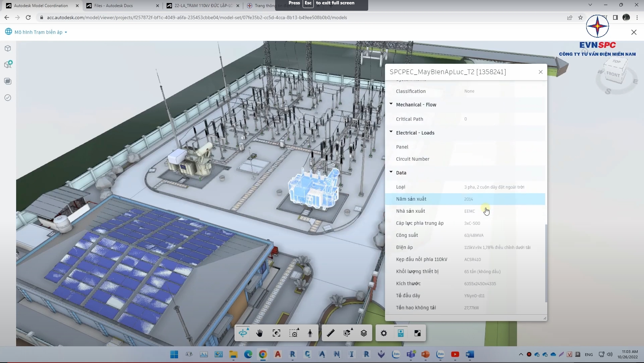Open viewer Settings gear
The image size is (644, 363).
[384, 333]
